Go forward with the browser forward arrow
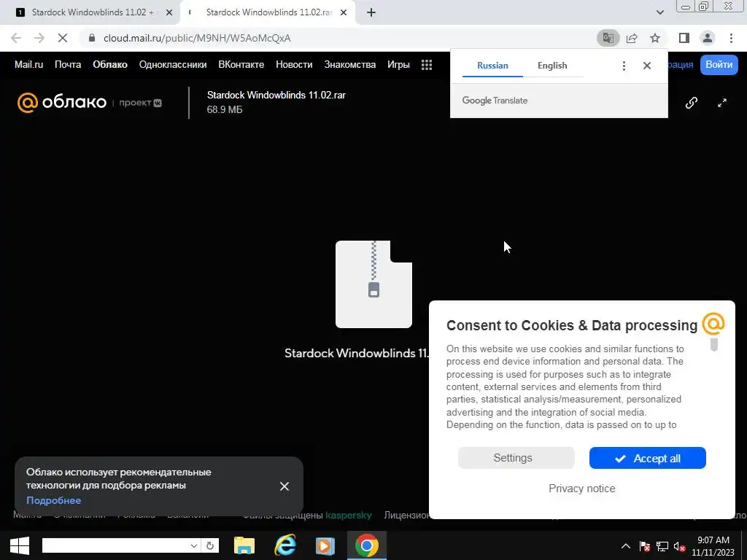This screenshot has width=747, height=560. (x=39, y=38)
